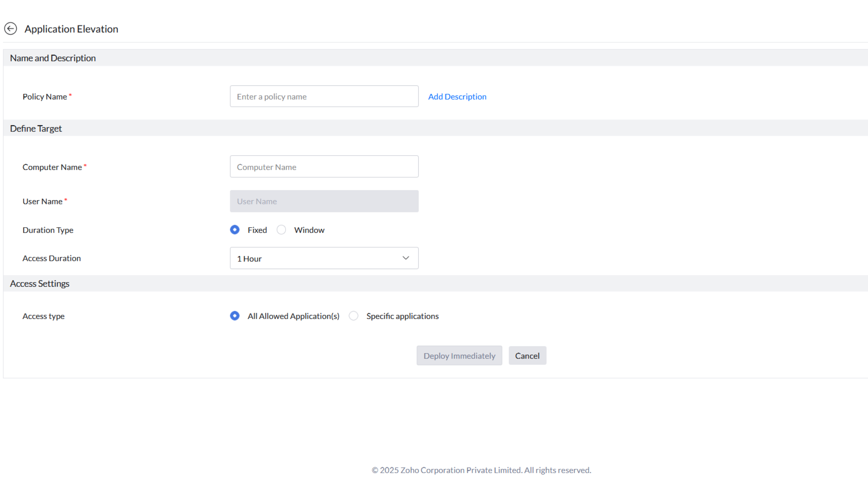This screenshot has height=500, width=868.
Task: Focus the Policy Name input field
Action: (x=323, y=97)
